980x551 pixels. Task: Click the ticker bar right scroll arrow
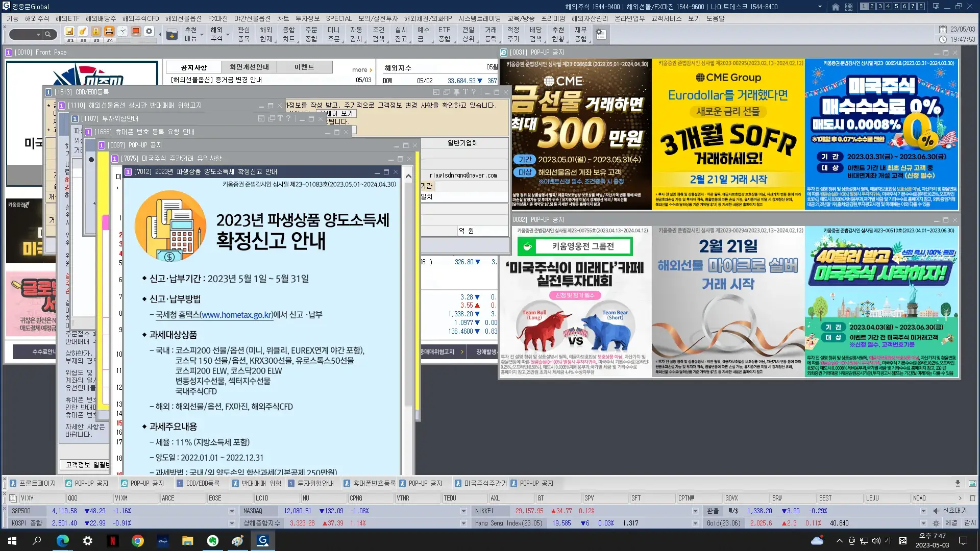coord(960,498)
